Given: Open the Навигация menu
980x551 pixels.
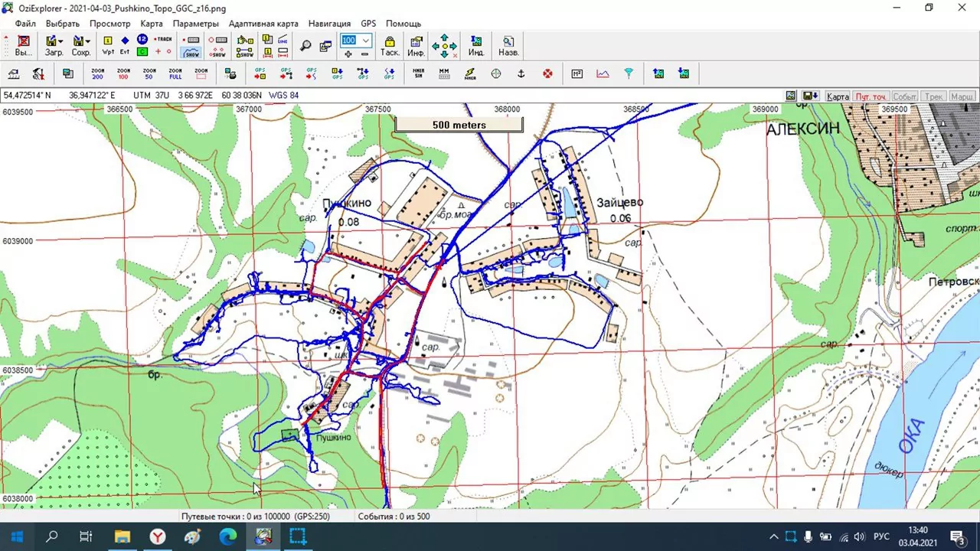Looking at the screenshot, I should tap(329, 24).
